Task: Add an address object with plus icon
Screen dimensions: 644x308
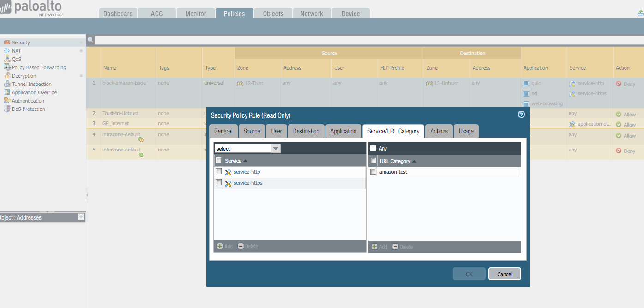Action: tap(81, 217)
